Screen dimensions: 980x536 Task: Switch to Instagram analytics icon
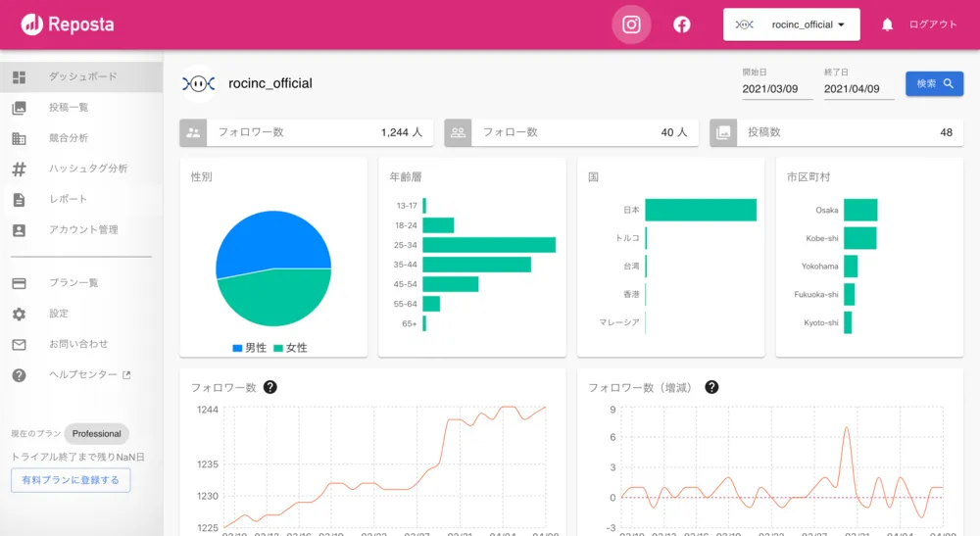click(631, 24)
